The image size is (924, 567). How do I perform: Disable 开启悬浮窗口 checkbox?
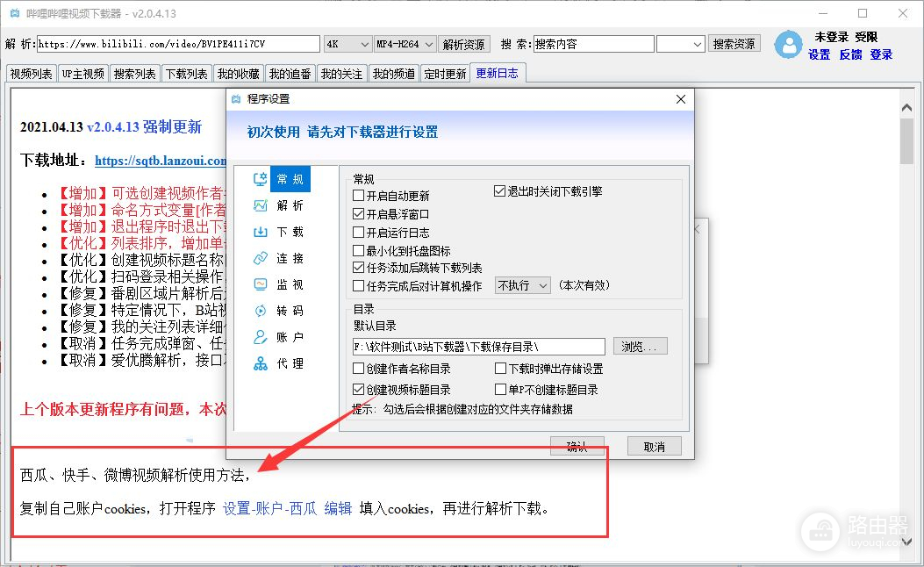358,213
